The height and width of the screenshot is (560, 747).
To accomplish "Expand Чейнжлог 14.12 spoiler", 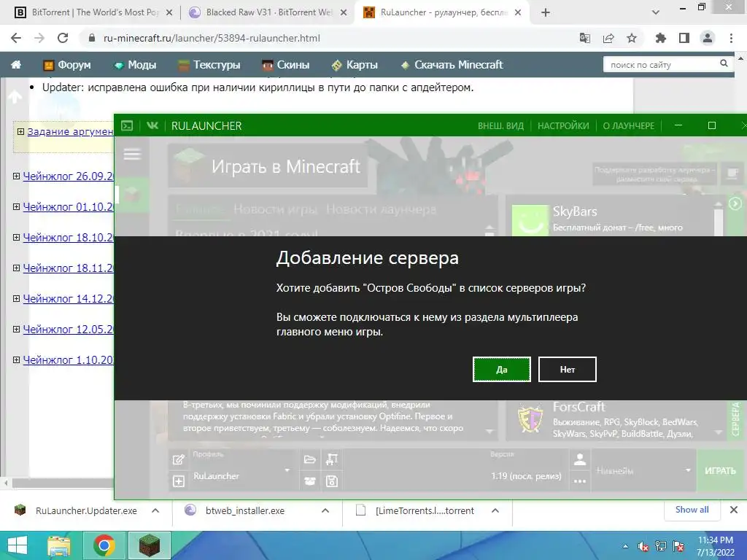I will tap(16, 298).
